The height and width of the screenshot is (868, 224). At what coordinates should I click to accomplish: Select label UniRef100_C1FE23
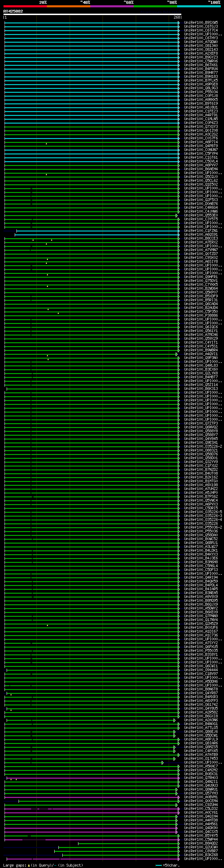click(201, 111)
